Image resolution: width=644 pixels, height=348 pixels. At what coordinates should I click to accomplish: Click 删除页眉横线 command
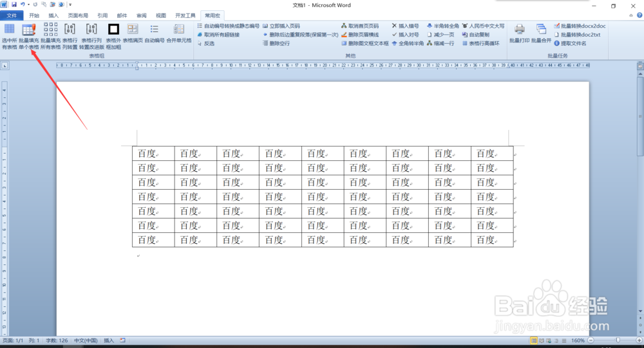coord(360,35)
